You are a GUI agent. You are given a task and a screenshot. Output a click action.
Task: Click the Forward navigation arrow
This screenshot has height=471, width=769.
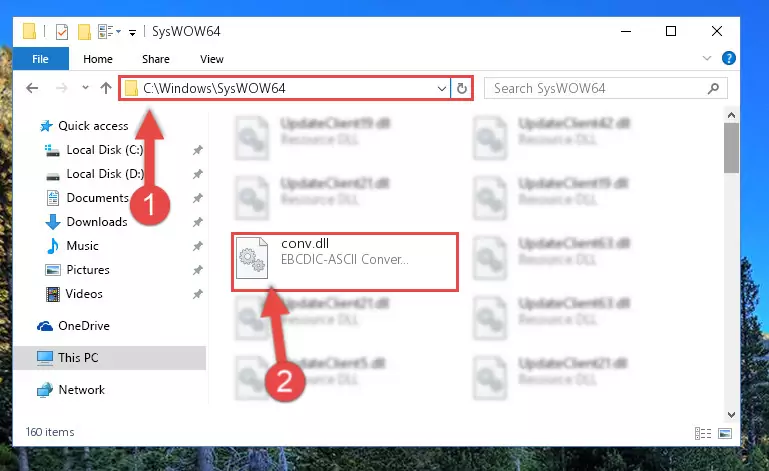[x=62, y=88]
